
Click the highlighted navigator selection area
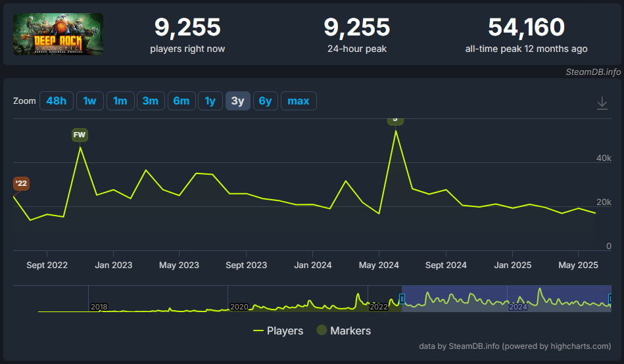[x=506, y=298]
